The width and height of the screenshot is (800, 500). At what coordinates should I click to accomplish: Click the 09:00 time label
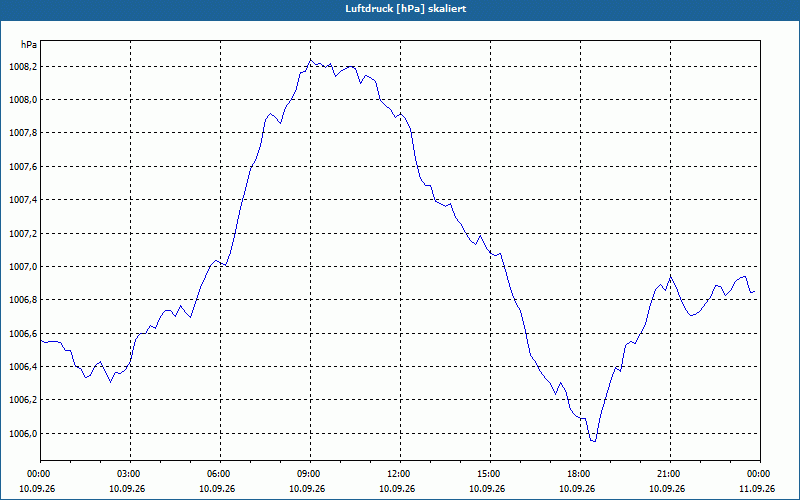(x=310, y=474)
